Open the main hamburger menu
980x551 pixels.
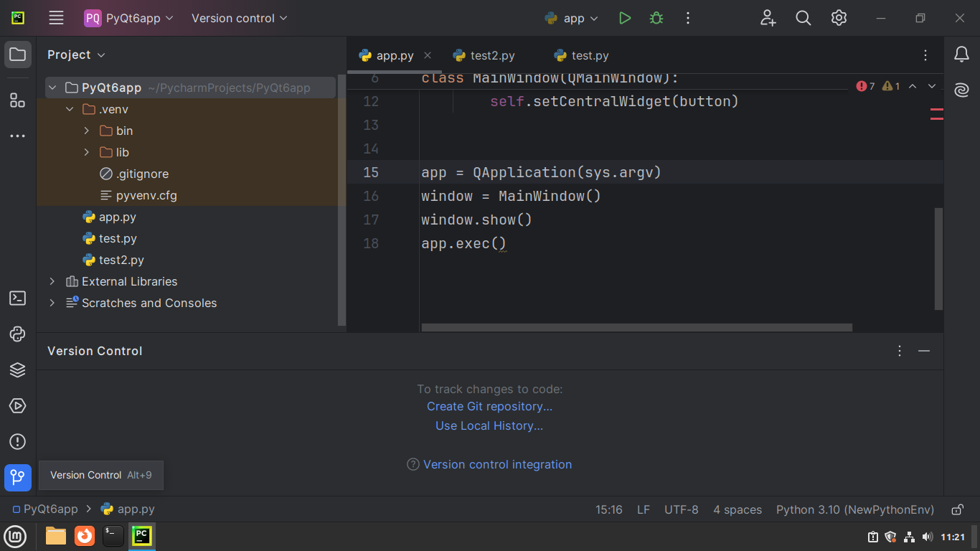click(57, 18)
